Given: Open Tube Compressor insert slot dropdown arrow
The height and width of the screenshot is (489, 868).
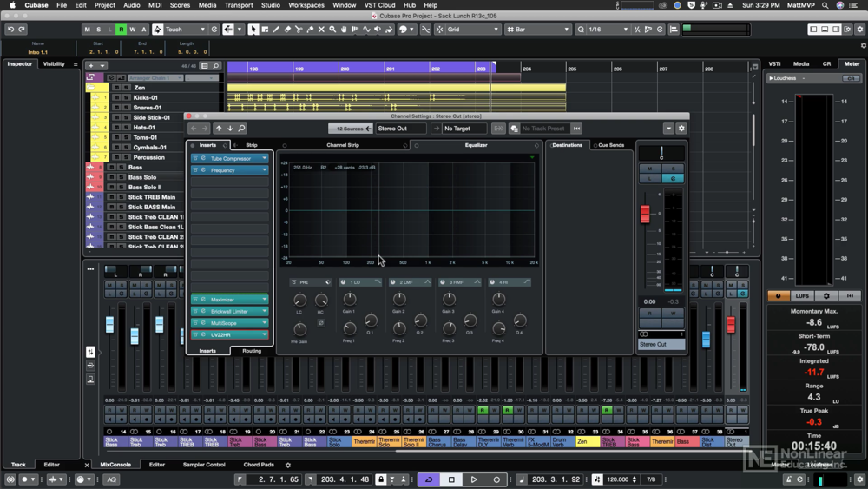Looking at the screenshot, I should [265, 158].
